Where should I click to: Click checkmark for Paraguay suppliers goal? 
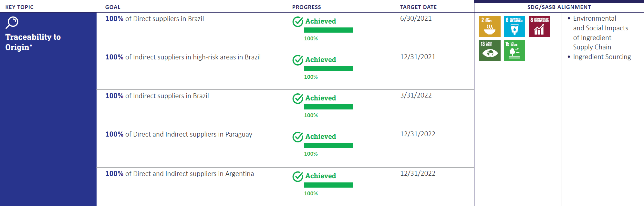(297, 137)
